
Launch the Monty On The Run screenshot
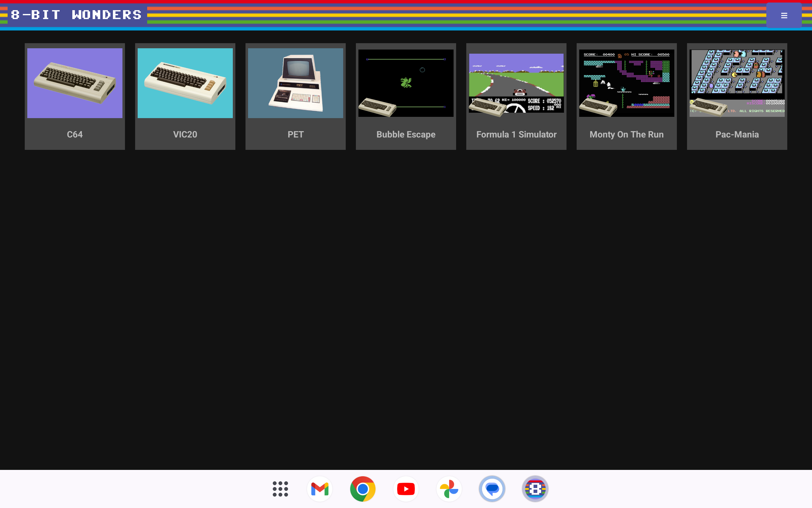click(x=627, y=83)
